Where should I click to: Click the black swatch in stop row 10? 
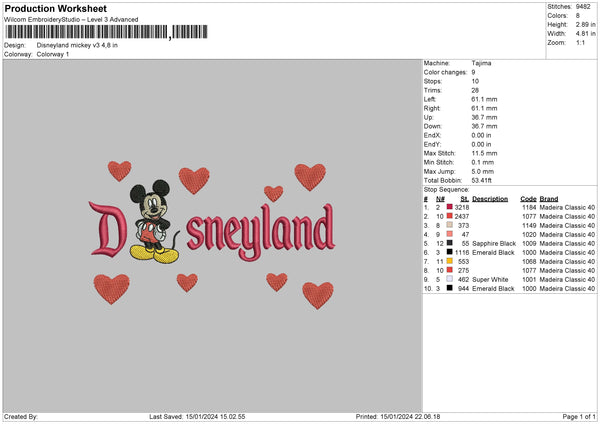coord(450,288)
